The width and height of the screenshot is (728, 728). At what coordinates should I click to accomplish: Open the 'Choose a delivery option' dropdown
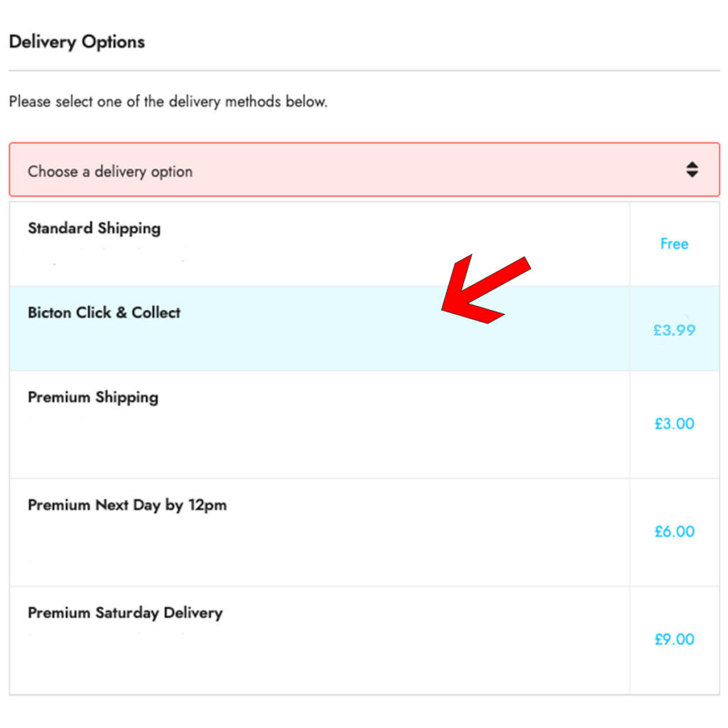(364, 170)
